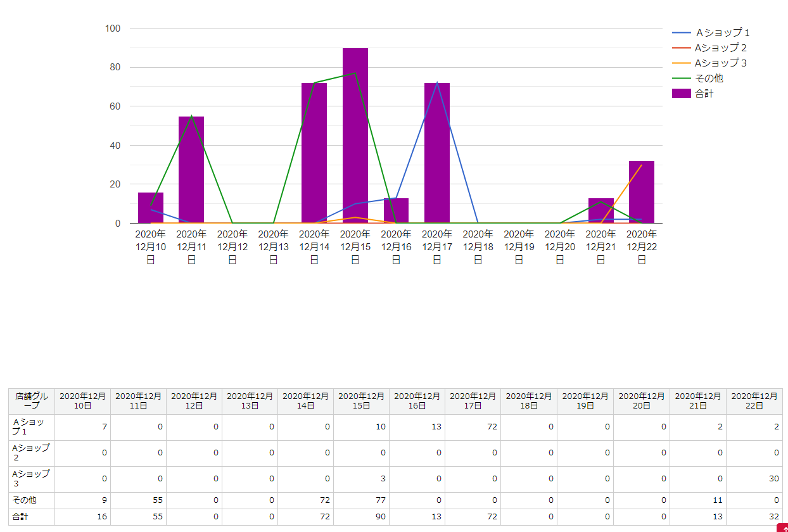Click the x-axis label 2020年12月18日

[x=478, y=247]
